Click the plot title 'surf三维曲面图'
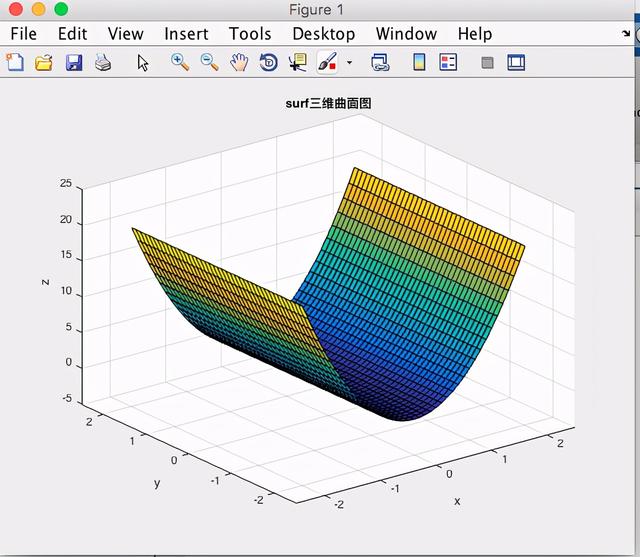640x557 pixels. point(328,103)
